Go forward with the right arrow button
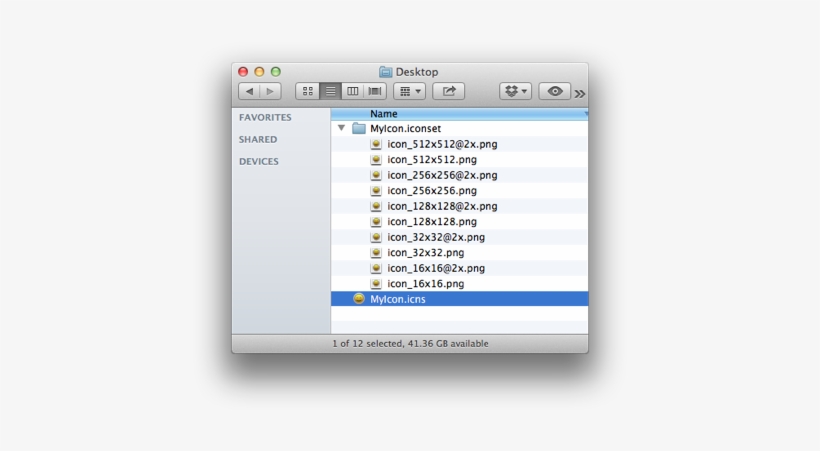Image resolution: width=820 pixels, height=451 pixels. pyautogui.click(x=270, y=91)
